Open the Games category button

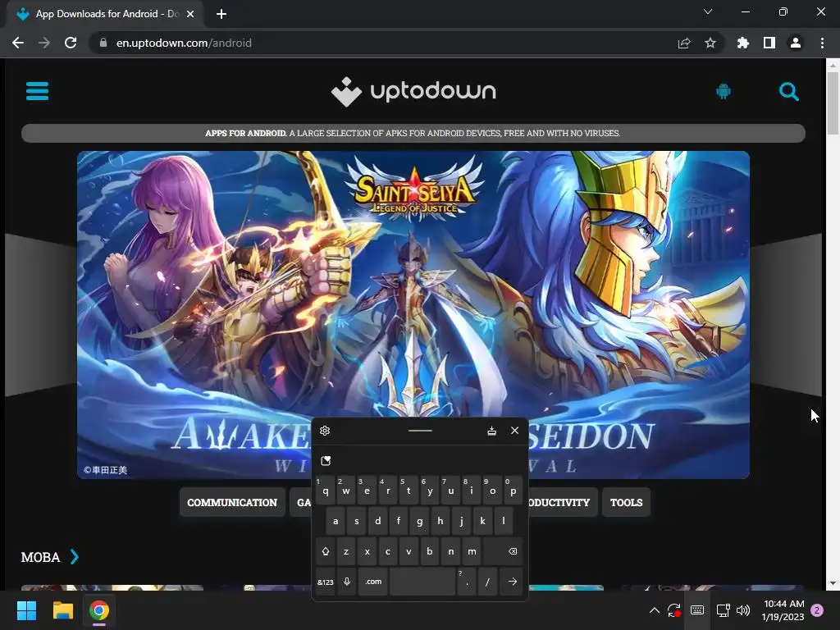[300, 503]
